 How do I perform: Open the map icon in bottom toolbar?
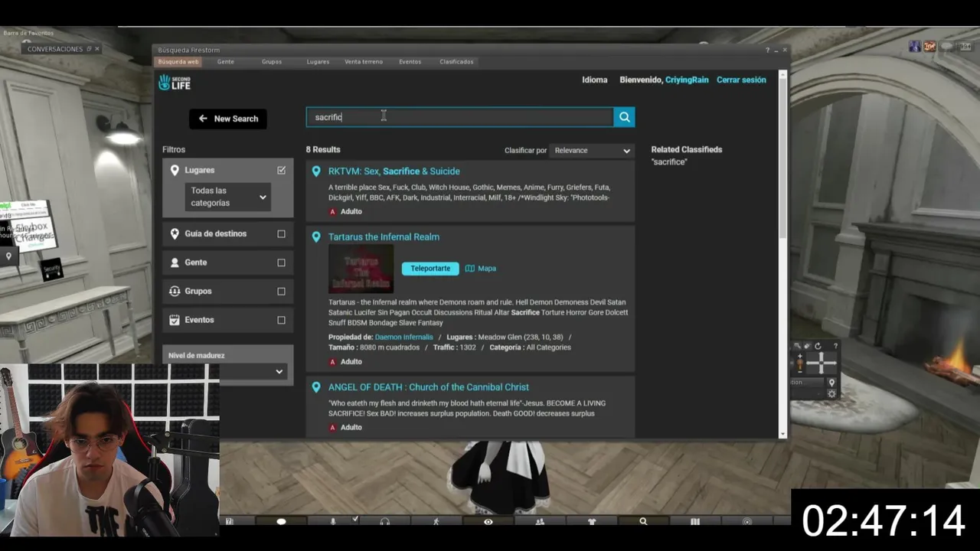(x=695, y=522)
